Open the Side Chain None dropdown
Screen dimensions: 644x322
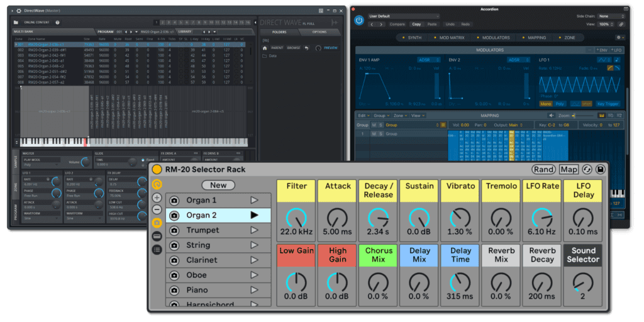[x=611, y=16]
